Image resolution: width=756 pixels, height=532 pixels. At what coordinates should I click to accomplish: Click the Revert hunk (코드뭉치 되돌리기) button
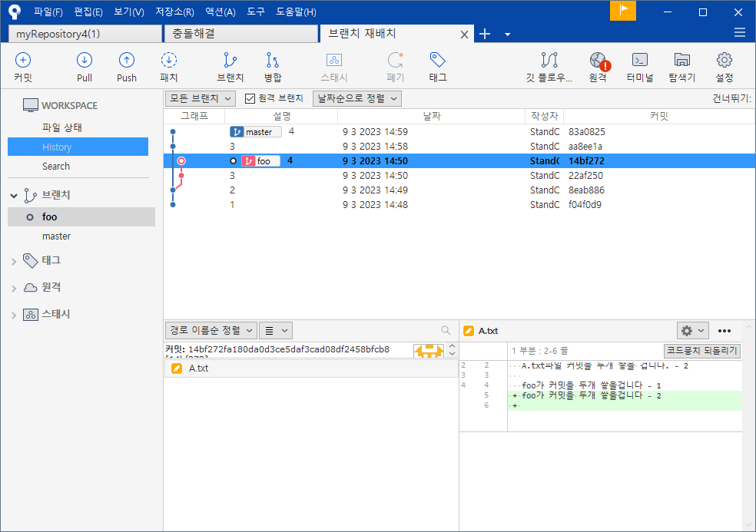pos(702,350)
